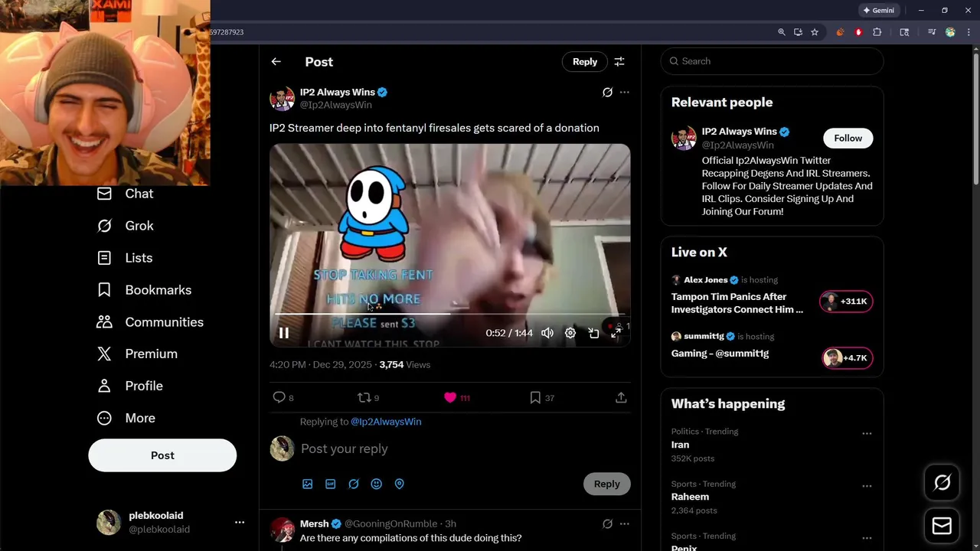The width and height of the screenshot is (980, 551).
Task: Open Chrome Extensions puzzle icon
Action: tap(877, 32)
